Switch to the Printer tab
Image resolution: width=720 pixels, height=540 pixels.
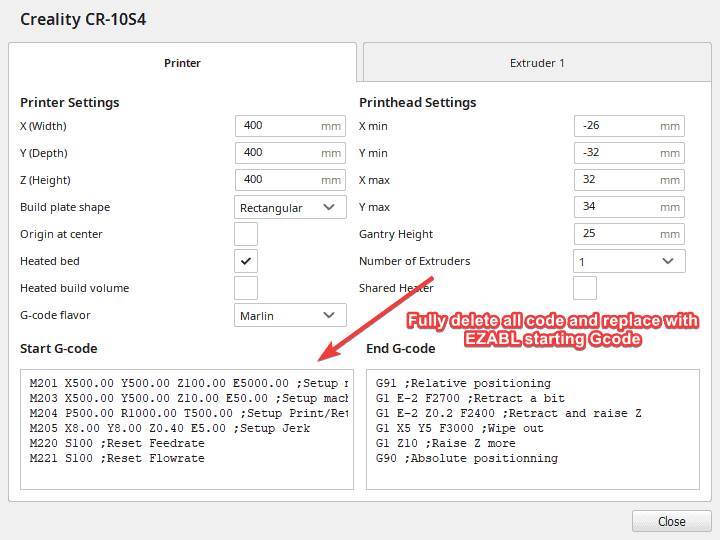click(182, 62)
